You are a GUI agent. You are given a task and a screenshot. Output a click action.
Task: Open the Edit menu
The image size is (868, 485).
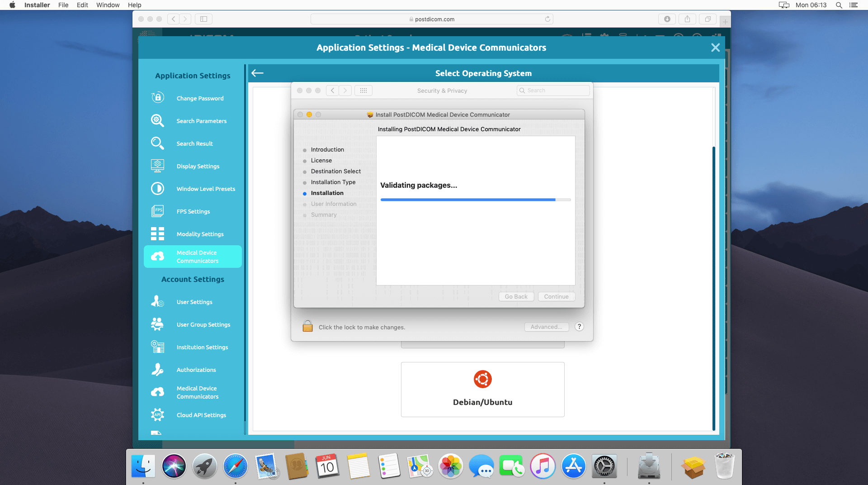coord(82,5)
